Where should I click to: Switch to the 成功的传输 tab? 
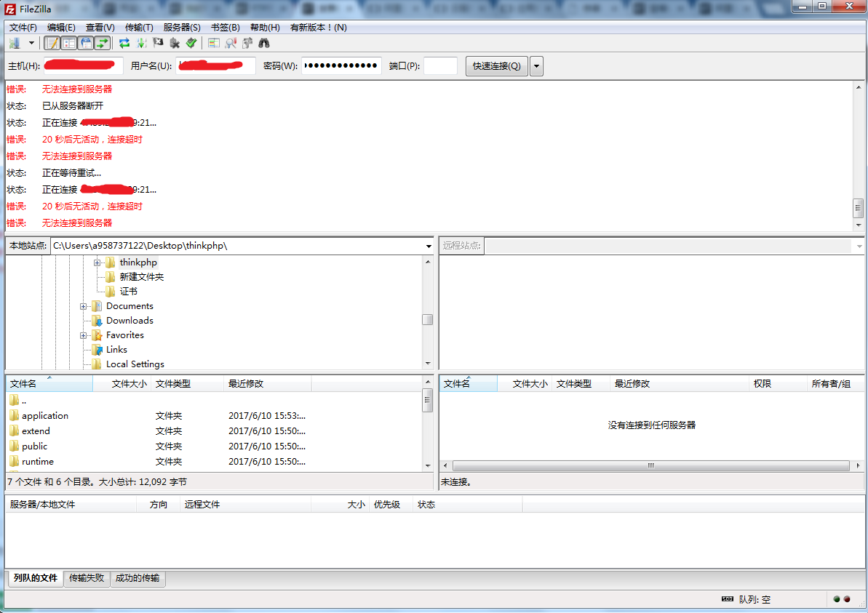[138, 578]
